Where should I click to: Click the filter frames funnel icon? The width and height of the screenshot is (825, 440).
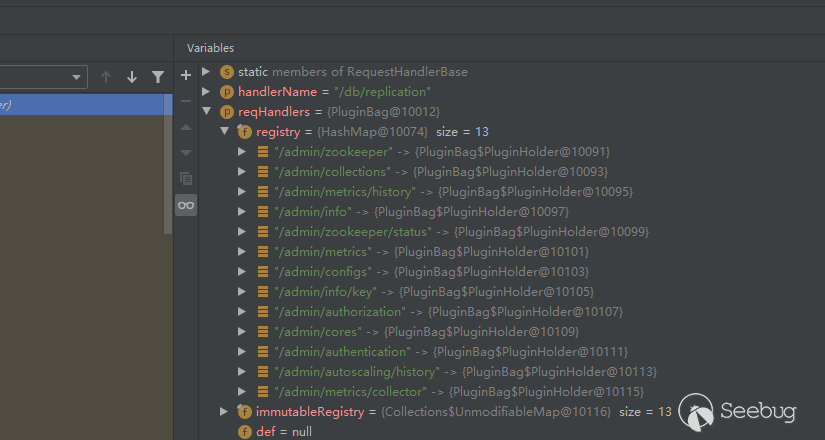[157, 77]
